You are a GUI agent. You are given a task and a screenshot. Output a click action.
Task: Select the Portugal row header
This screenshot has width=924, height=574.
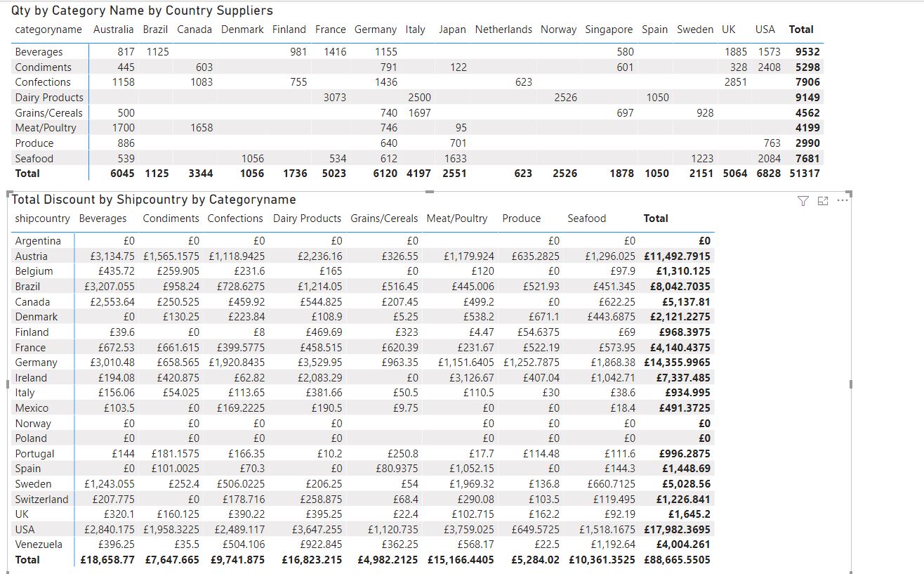tap(34, 454)
